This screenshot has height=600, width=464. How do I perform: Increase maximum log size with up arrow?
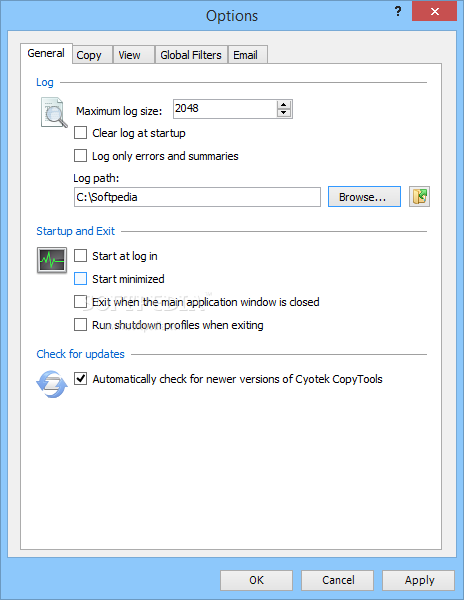pyautogui.click(x=283, y=104)
